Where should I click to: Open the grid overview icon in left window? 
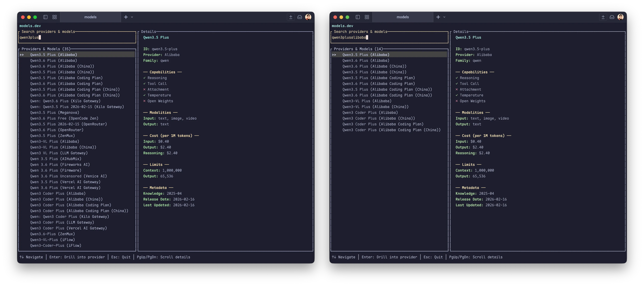tap(55, 17)
